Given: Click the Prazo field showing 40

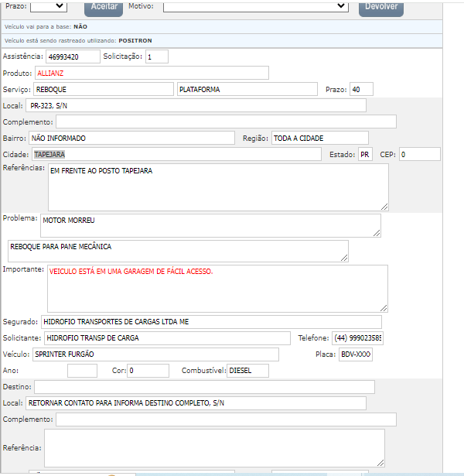Looking at the screenshot, I should 360,90.
